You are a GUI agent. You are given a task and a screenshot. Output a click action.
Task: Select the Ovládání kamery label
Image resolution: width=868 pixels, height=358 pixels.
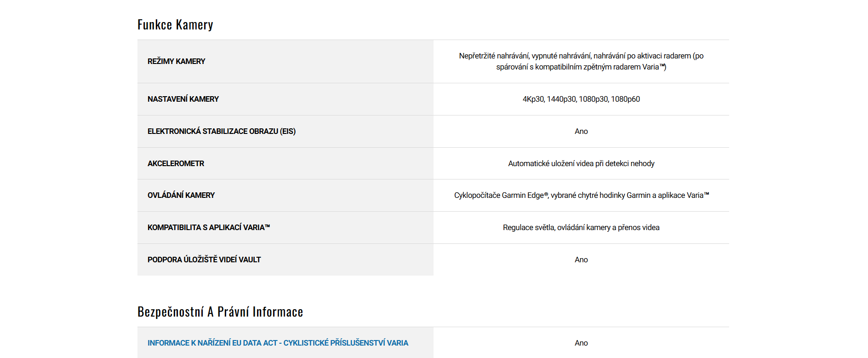(x=181, y=195)
